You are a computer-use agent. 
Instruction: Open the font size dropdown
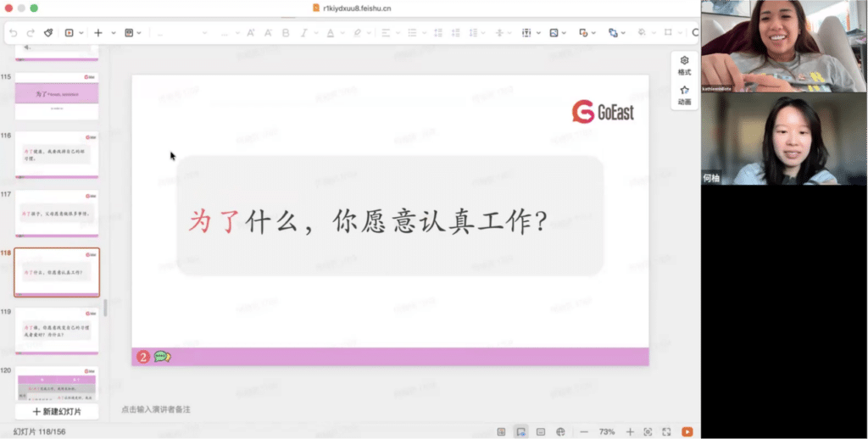(230, 33)
